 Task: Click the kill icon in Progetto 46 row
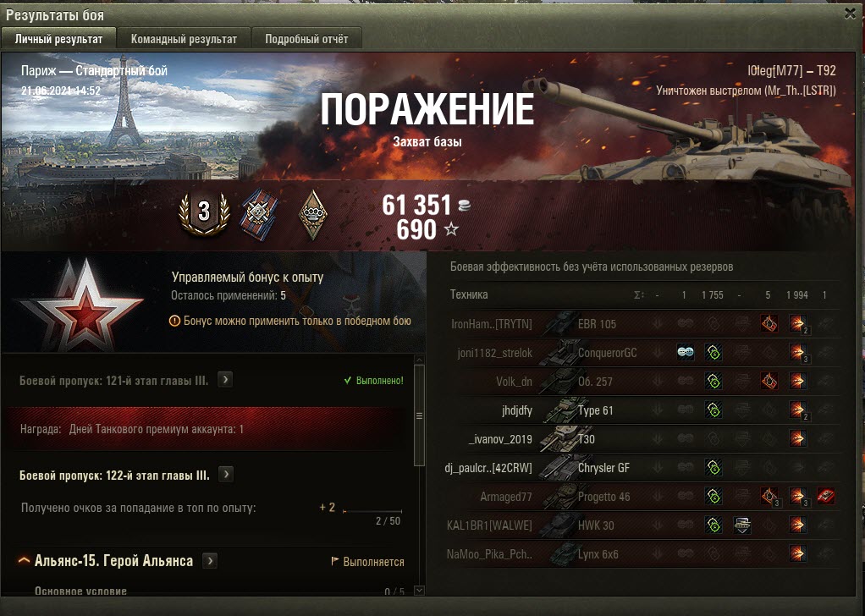click(x=826, y=496)
